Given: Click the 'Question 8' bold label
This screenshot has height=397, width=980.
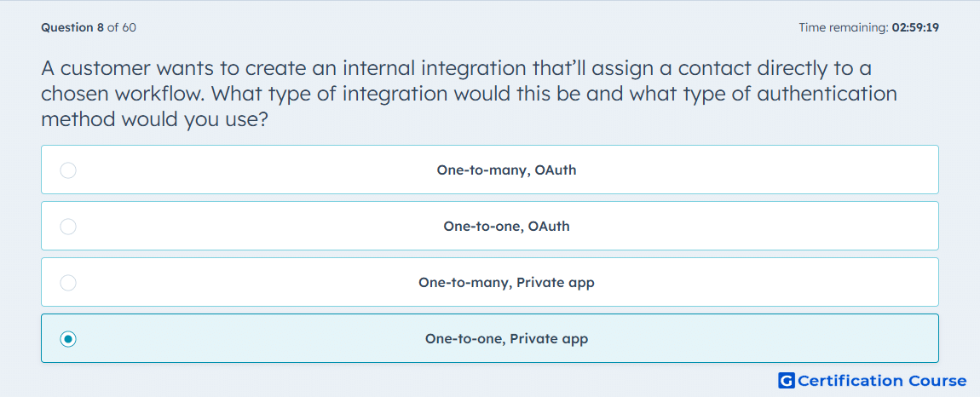Looking at the screenshot, I should tap(72, 27).
